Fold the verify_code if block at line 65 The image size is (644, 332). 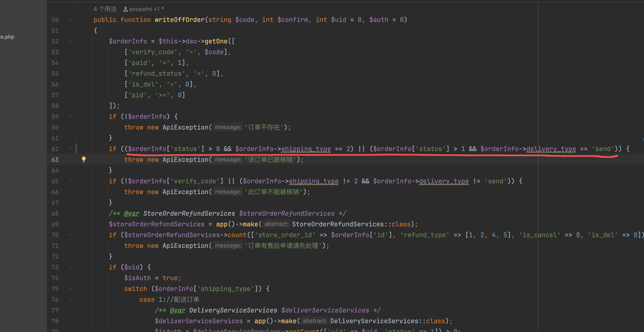[x=71, y=181]
